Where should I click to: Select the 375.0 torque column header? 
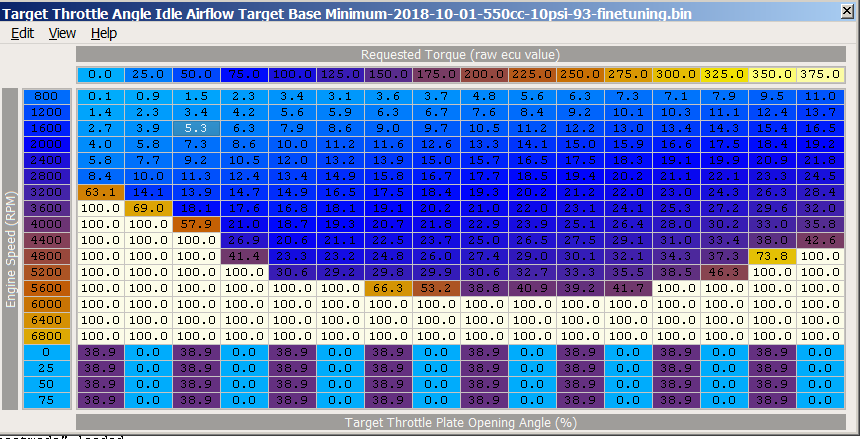click(x=820, y=75)
